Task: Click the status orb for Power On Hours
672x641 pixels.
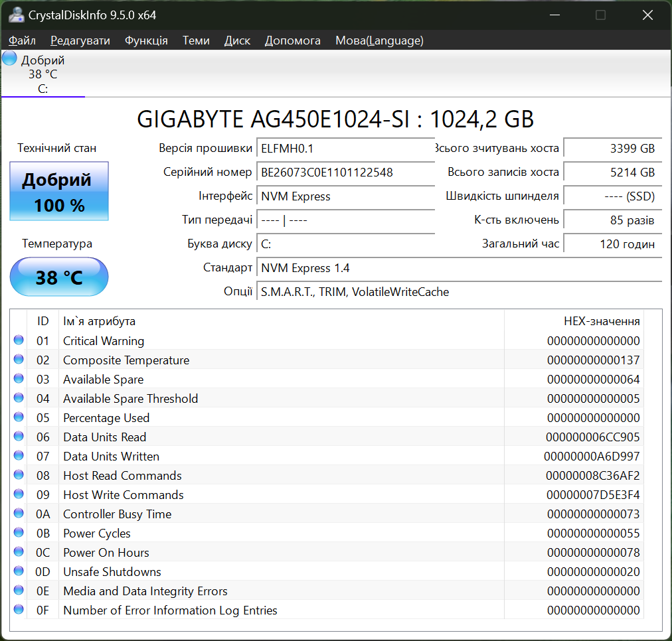Action: (19, 552)
